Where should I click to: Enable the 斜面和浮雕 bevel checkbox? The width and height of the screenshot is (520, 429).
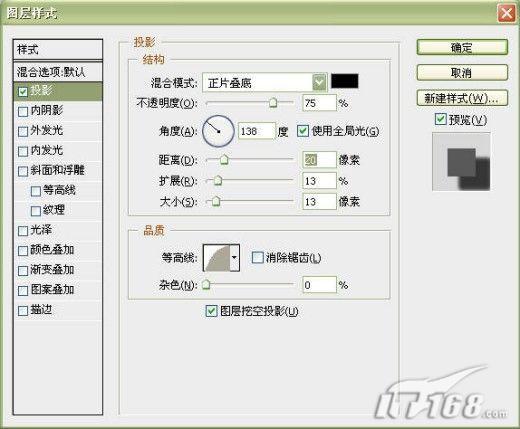pyautogui.click(x=23, y=171)
